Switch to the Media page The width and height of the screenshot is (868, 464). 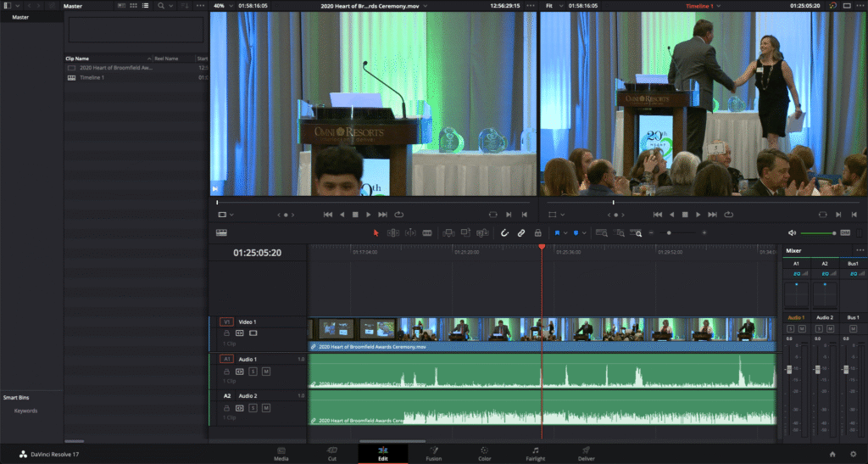[x=281, y=454]
